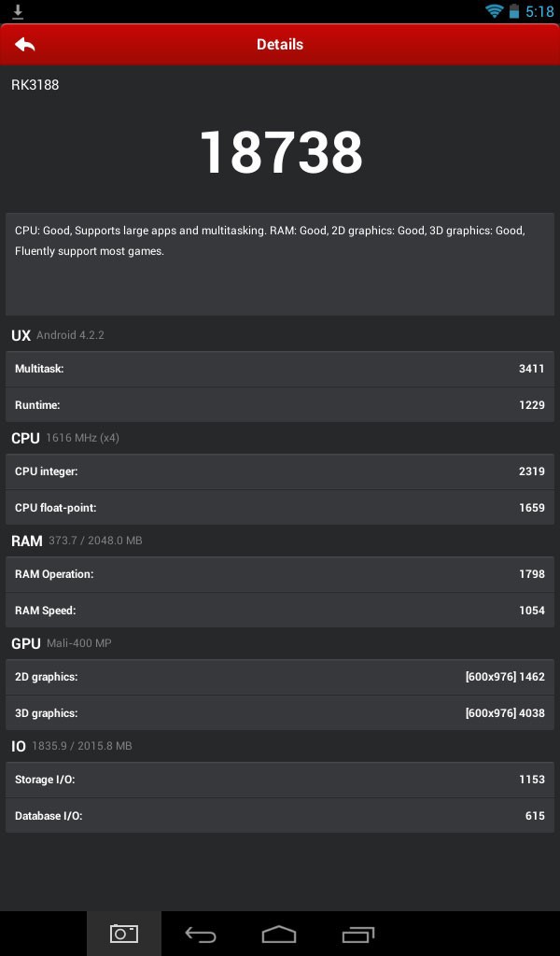The width and height of the screenshot is (560, 956).
Task: Tap the screenshot camera icon in navigation bar
Action: point(124,934)
